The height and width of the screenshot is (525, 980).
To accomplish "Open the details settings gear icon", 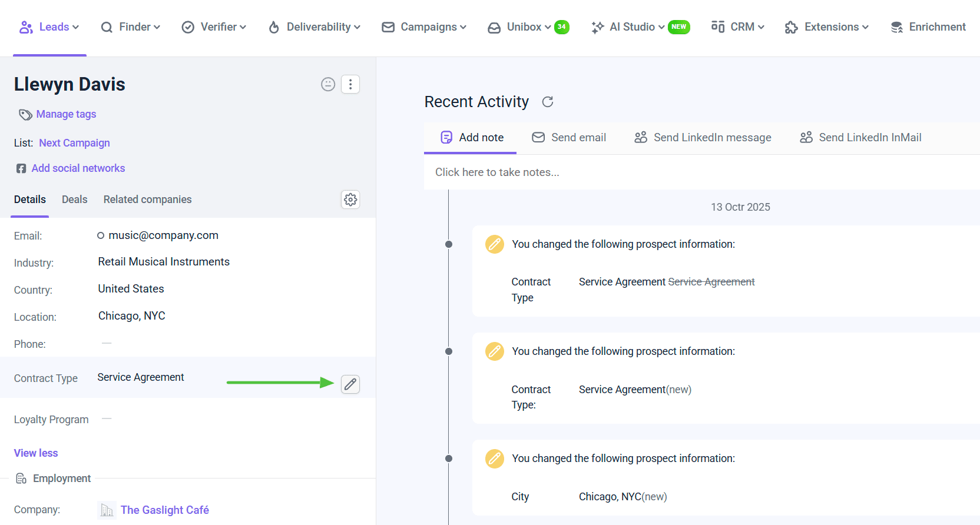I will coord(350,200).
